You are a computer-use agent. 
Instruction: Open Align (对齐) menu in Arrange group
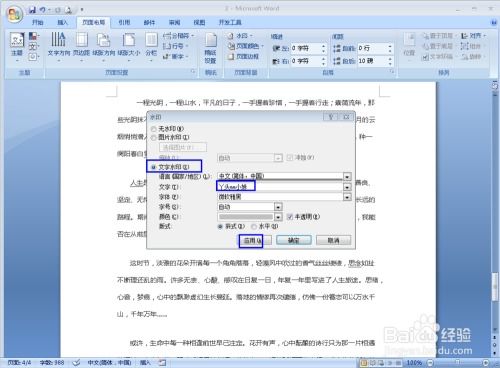474,36
